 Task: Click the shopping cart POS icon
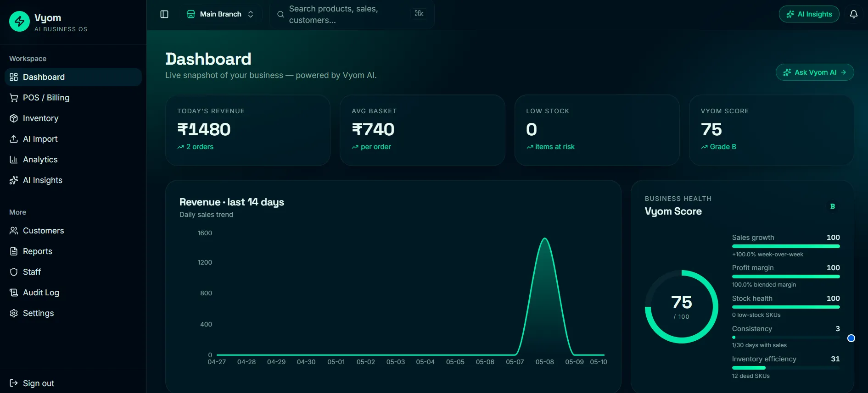click(14, 98)
